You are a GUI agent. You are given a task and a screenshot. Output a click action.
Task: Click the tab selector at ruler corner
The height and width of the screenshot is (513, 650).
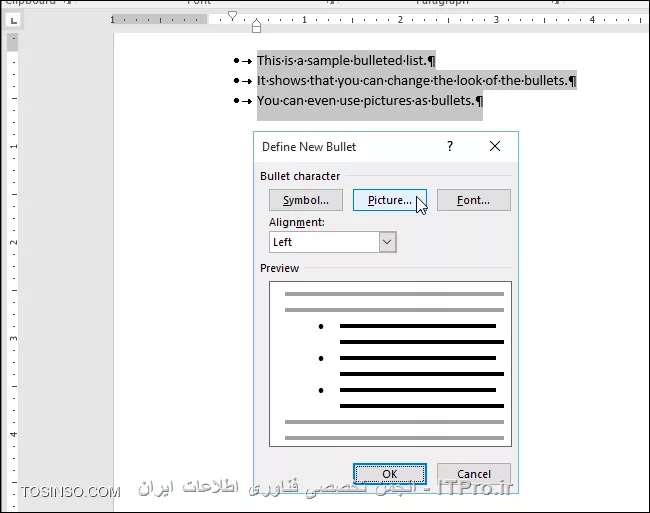coord(14,20)
